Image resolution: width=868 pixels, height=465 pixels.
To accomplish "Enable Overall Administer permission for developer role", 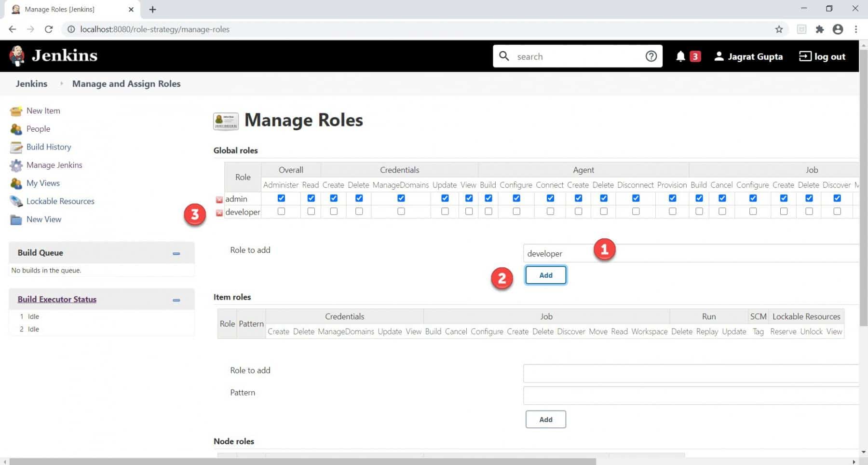I will (x=281, y=211).
